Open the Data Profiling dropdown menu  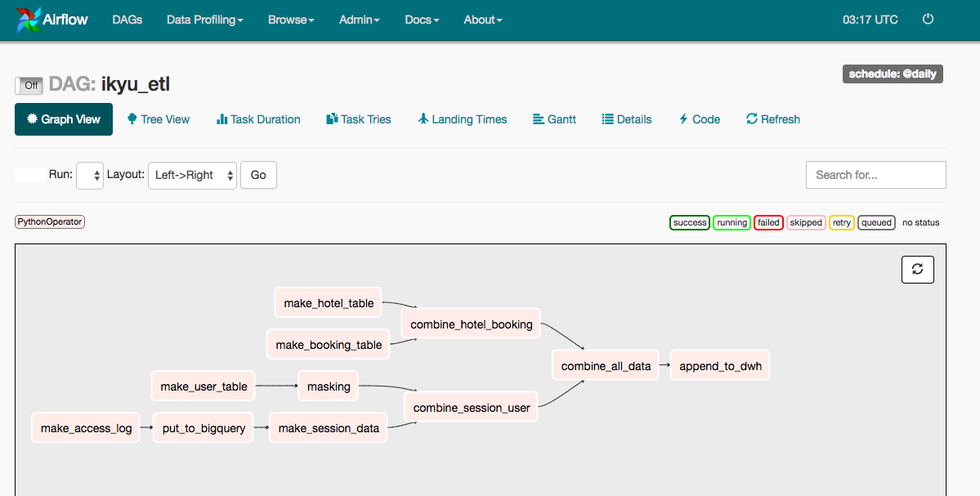(x=205, y=20)
